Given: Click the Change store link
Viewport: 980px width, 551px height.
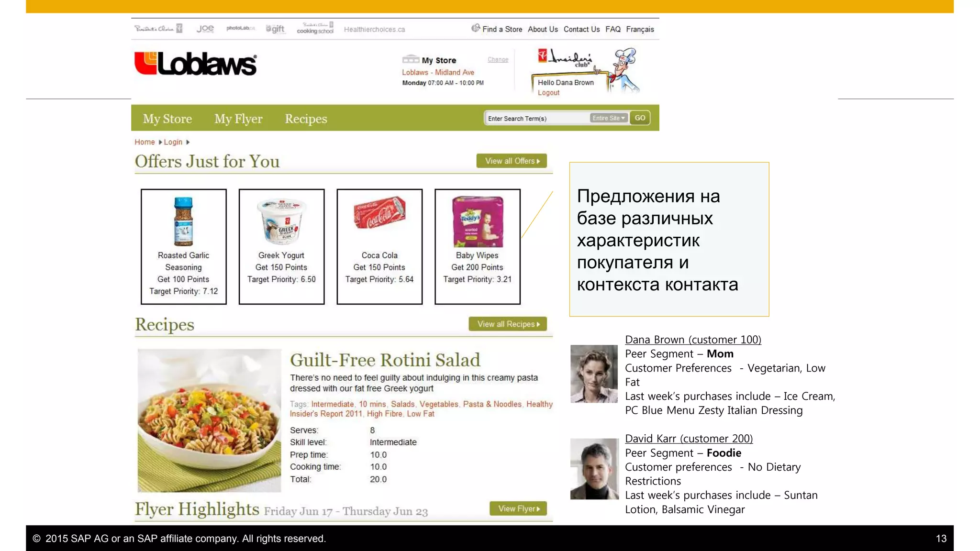Looking at the screenshot, I should [x=498, y=60].
